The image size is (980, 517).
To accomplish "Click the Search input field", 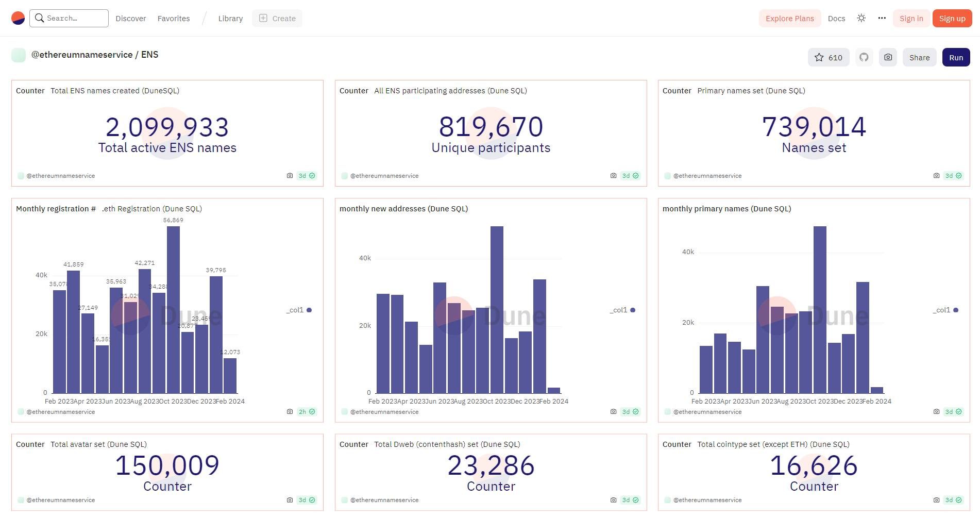I will [69, 18].
